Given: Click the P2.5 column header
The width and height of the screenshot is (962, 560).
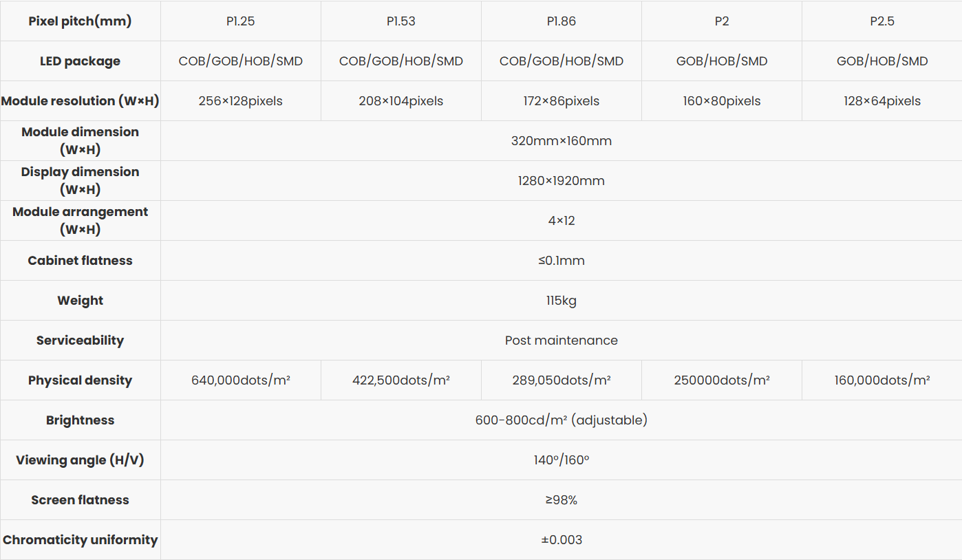Looking at the screenshot, I should [x=881, y=21].
